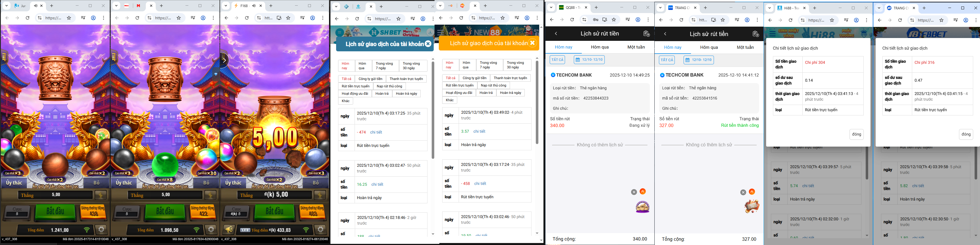
Task: Click 'đóng' button in Chi phí 304 dialog
Action: [856, 134]
